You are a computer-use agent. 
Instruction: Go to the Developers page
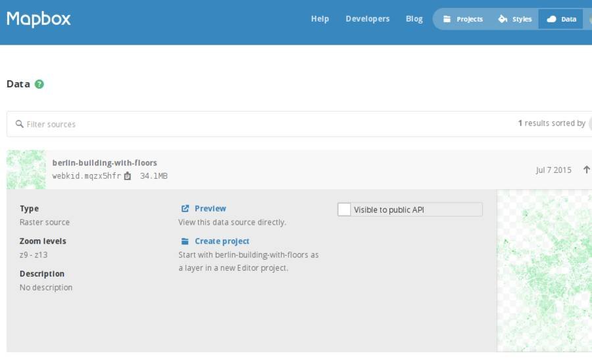[368, 19]
